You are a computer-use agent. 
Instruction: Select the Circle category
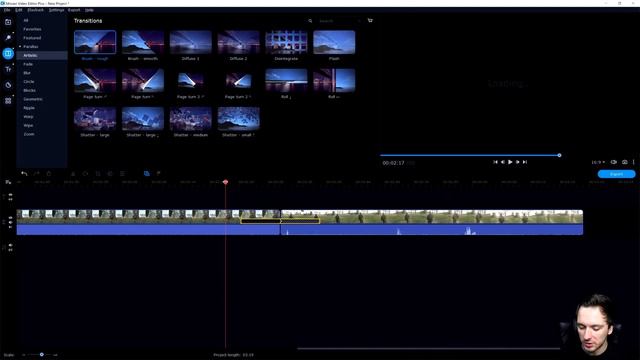29,82
